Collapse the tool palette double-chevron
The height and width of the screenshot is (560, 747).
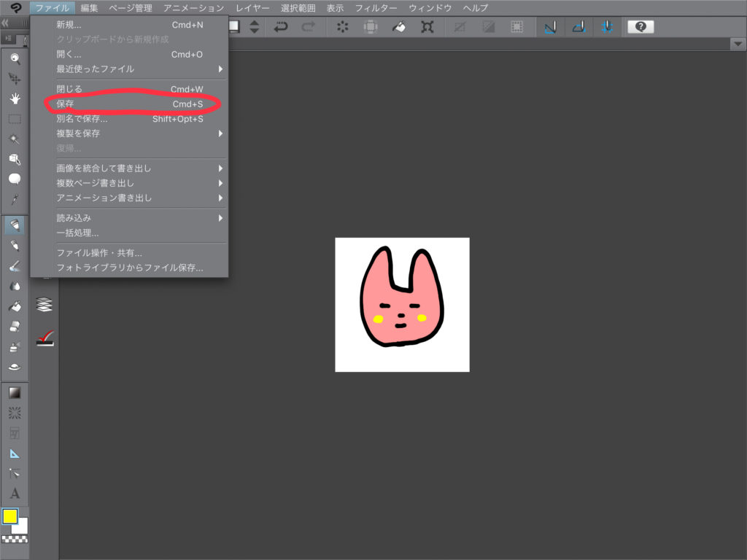pos(5,23)
